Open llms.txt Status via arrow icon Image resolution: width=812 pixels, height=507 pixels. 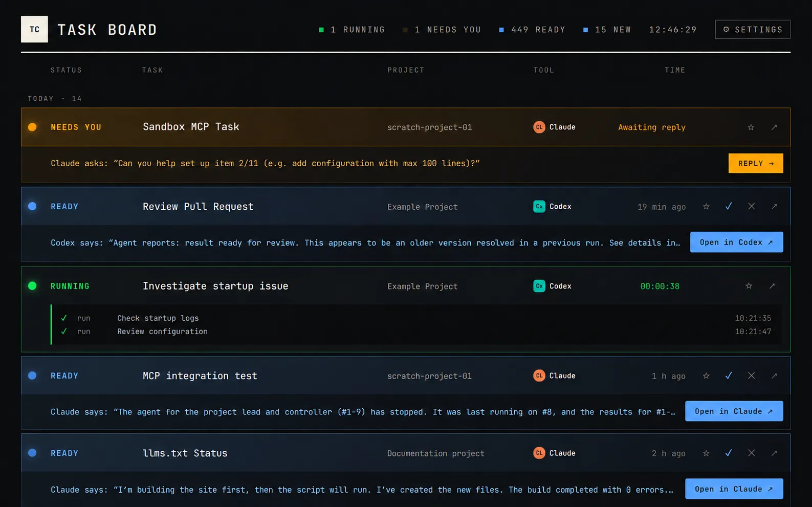(774, 453)
